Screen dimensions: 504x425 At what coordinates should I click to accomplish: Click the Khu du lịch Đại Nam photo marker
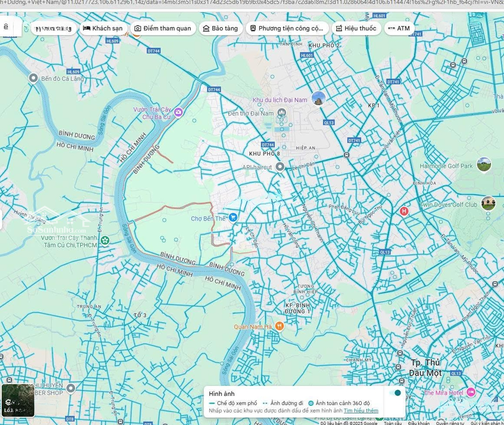[318, 98]
